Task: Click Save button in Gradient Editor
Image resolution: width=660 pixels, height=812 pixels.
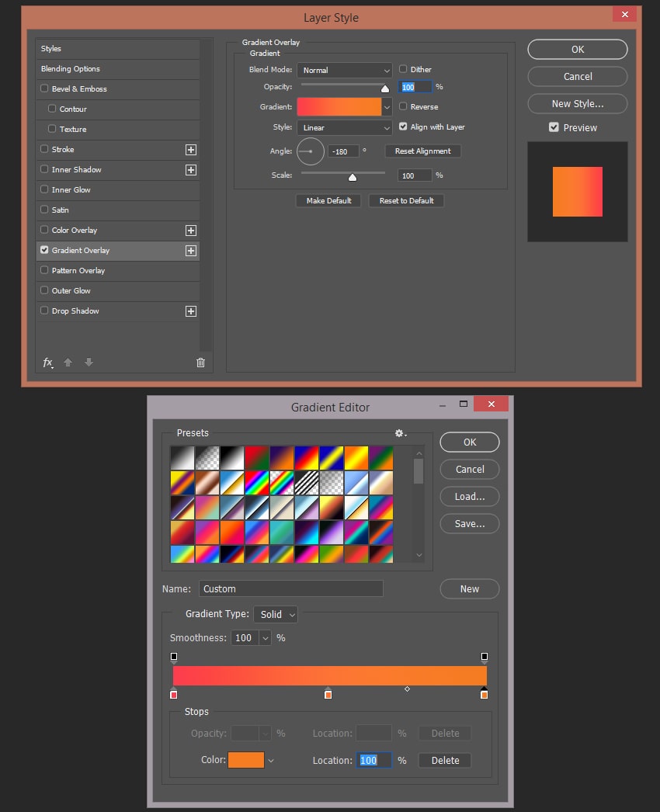Action: pyautogui.click(x=469, y=523)
